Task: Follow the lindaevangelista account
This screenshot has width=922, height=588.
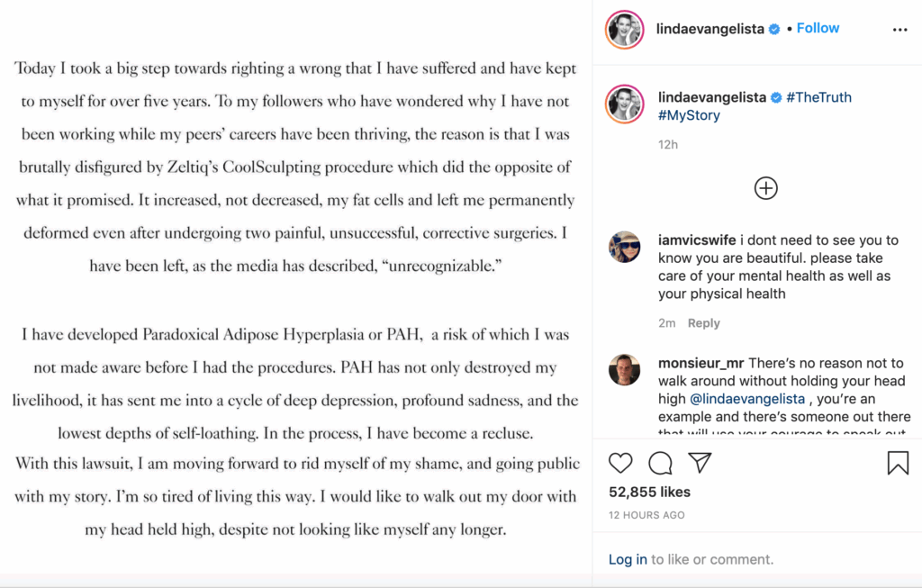Action: point(818,28)
